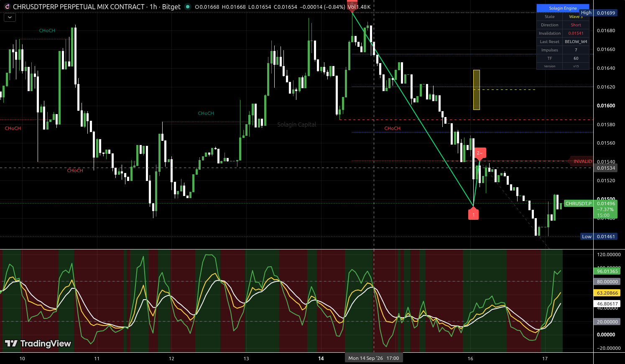The height and width of the screenshot is (364, 625).
Task: Click the 20.00000 level label
Action: click(x=607, y=322)
